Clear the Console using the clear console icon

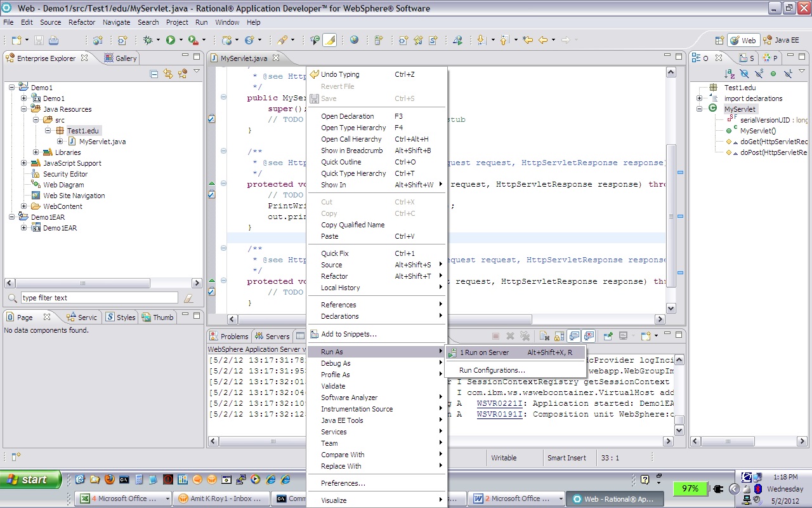(x=544, y=336)
